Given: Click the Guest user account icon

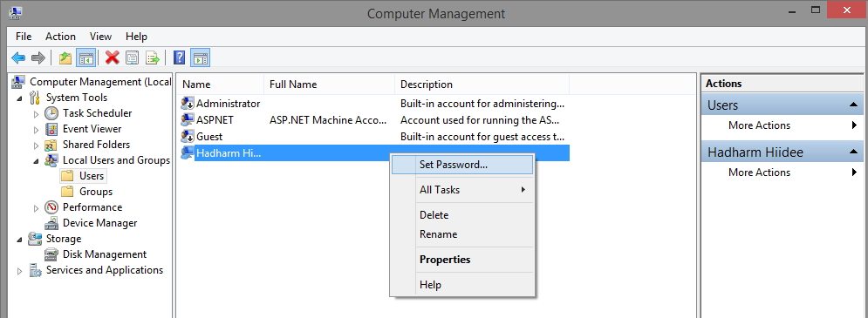Looking at the screenshot, I should tap(188, 137).
